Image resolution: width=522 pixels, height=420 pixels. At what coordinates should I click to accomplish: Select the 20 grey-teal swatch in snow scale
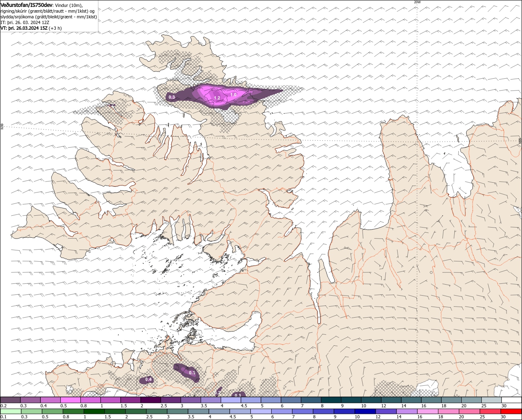(471, 400)
